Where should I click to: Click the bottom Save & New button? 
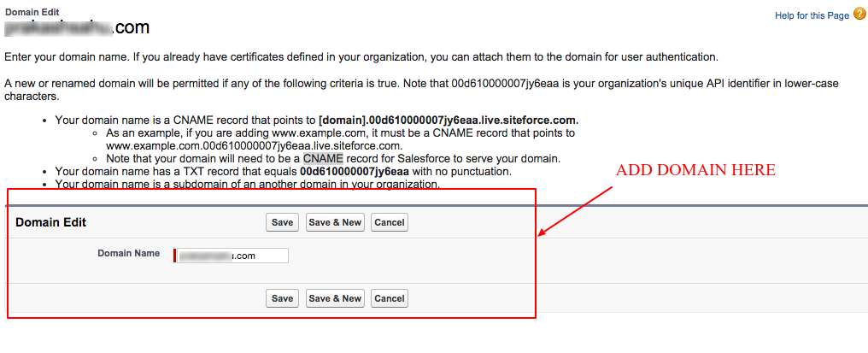334,298
